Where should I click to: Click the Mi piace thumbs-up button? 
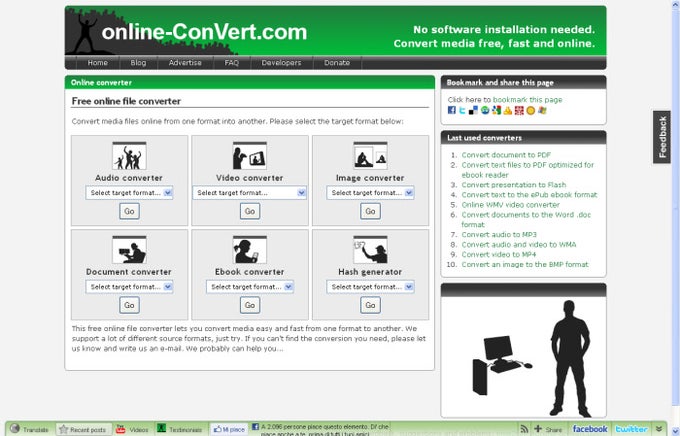coord(229,429)
